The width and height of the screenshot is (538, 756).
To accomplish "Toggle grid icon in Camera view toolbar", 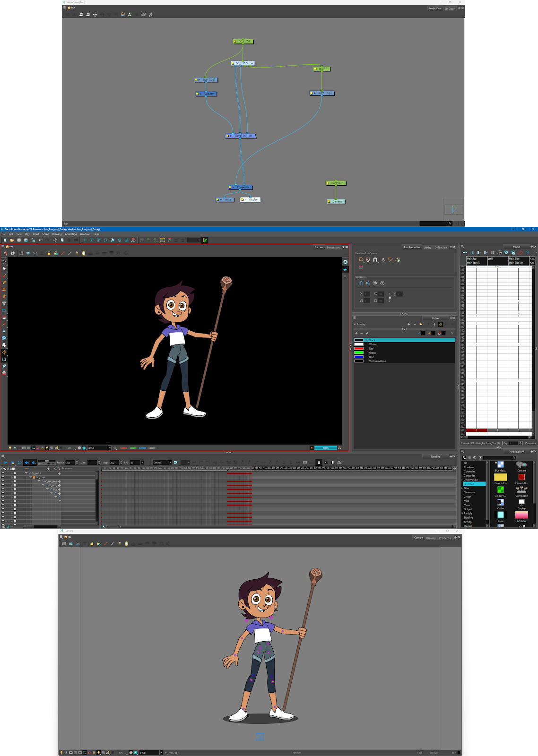I will [21, 253].
